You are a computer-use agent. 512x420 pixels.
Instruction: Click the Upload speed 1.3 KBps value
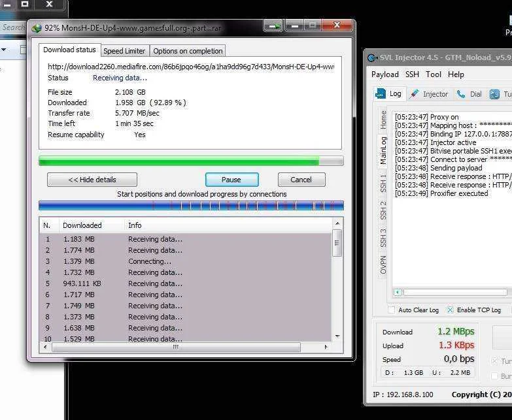pos(456,346)
